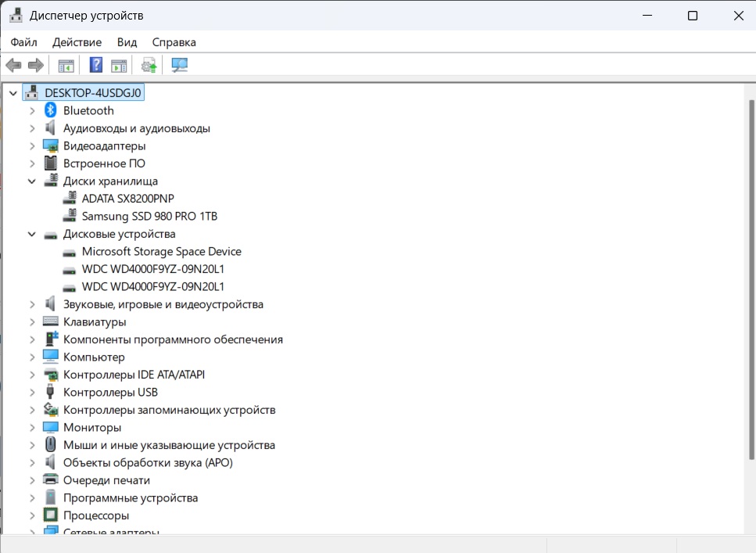Select Microsoft Storage Space Device

tap(162, 251)
